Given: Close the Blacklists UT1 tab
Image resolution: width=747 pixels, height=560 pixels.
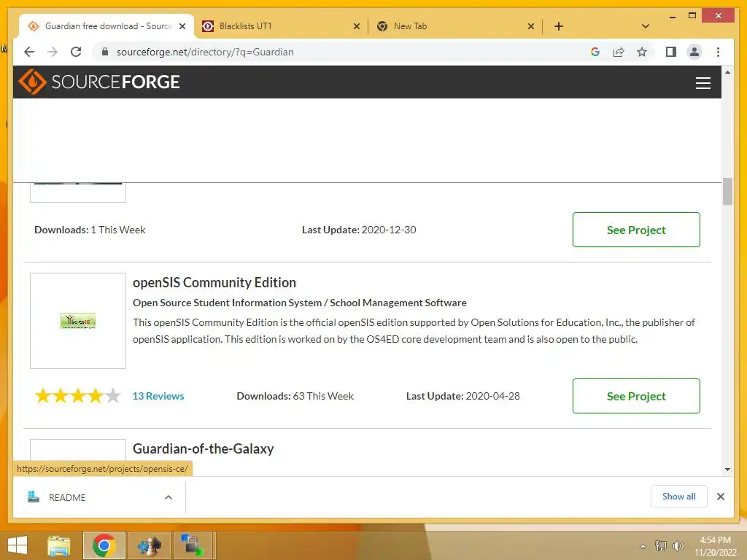Looking at the screenshot, I should [356, 26].
